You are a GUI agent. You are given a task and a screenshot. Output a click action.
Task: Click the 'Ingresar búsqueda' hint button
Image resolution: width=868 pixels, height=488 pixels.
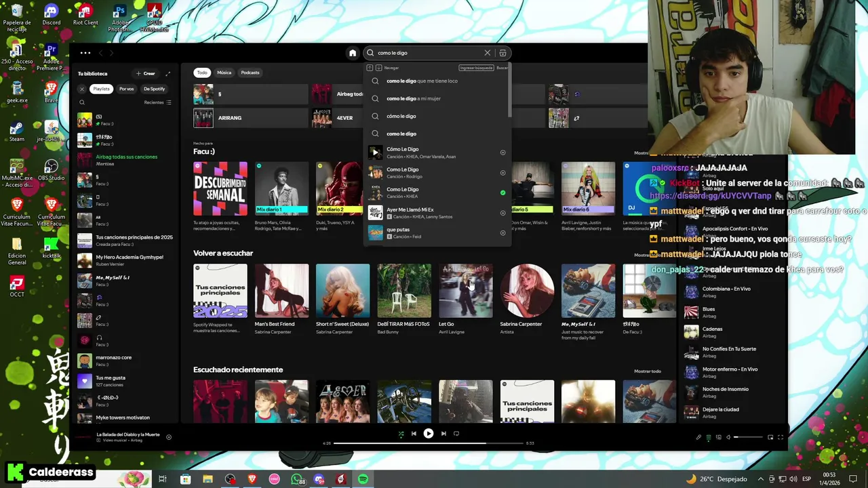476,68
